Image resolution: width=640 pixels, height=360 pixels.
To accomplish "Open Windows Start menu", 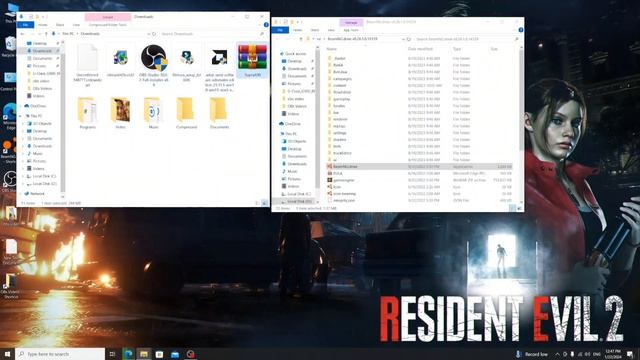I will click(7, 354).
